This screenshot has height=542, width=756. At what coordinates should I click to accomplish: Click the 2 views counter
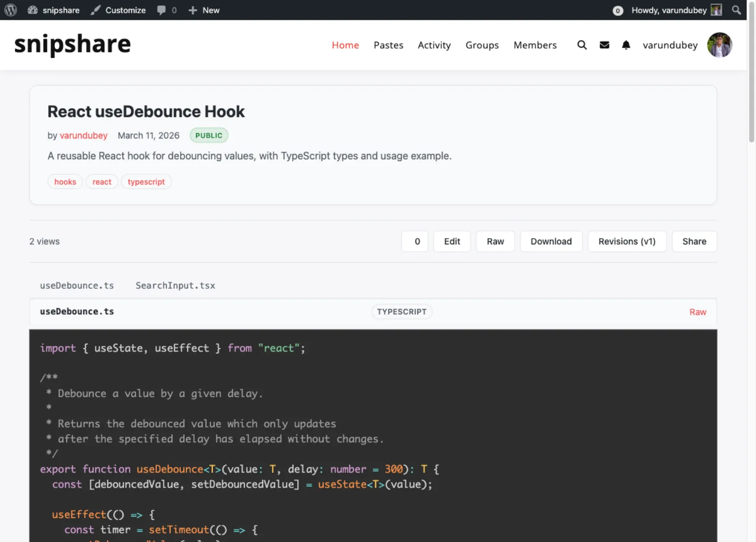click(x=44, y=241)
